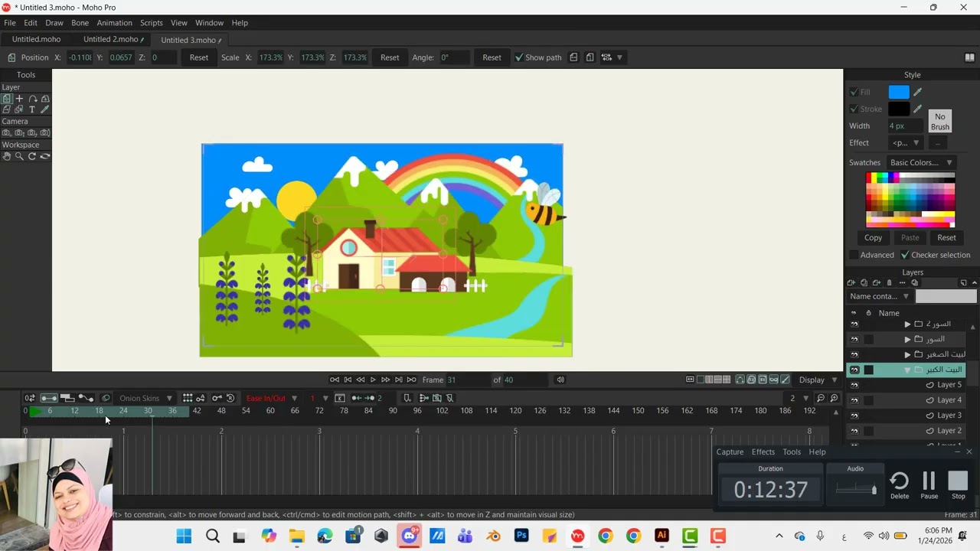The image size is (980, 551).
Task: Open the Display quality dropdown
Action: [x=818, y=380]
